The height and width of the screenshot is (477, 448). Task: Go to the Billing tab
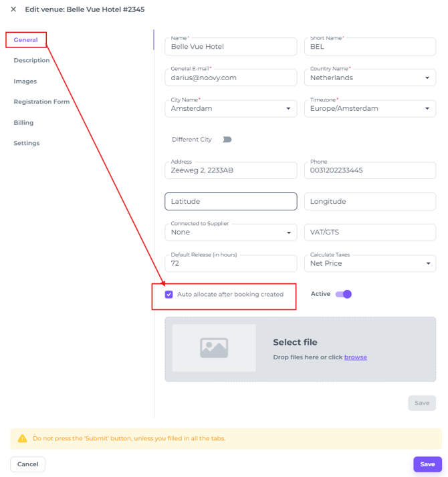tap(23, 123)
